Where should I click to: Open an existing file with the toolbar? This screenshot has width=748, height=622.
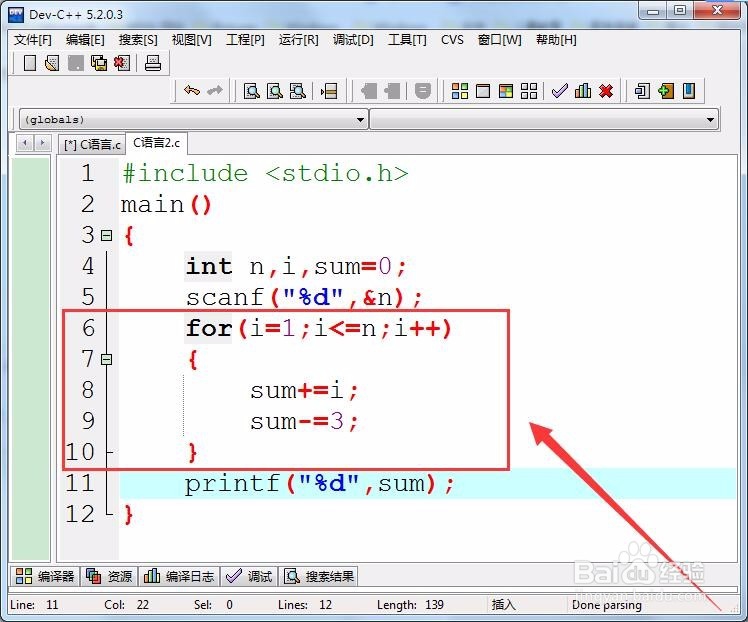tap(52, 63)
